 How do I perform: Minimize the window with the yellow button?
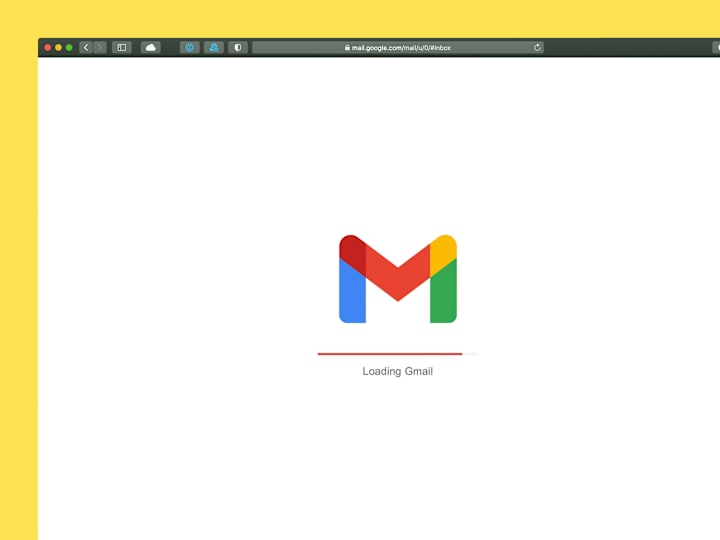[x=58, y=47]
